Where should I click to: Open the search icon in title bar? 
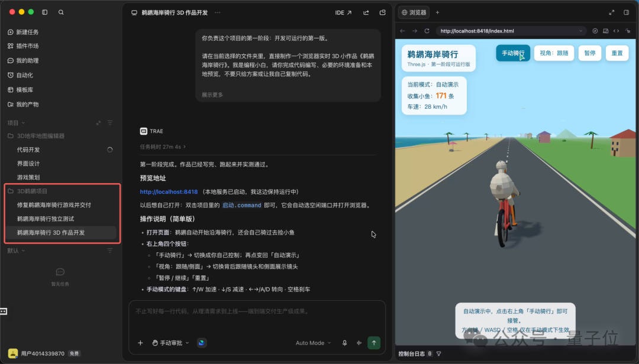61,12
